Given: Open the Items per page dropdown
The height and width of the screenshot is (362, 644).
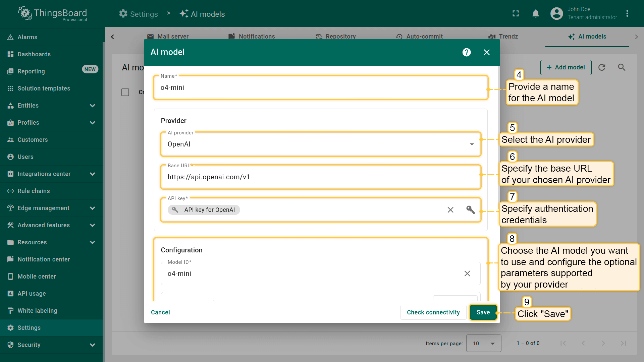Looking at the screenshot, I should [483, 343].
